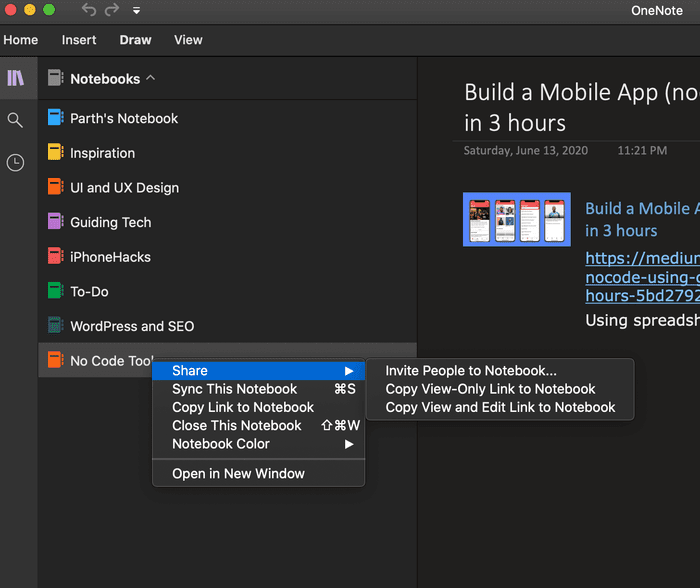Click the redo arrow in title bar

pyautogui.click(x=112, y=9)
